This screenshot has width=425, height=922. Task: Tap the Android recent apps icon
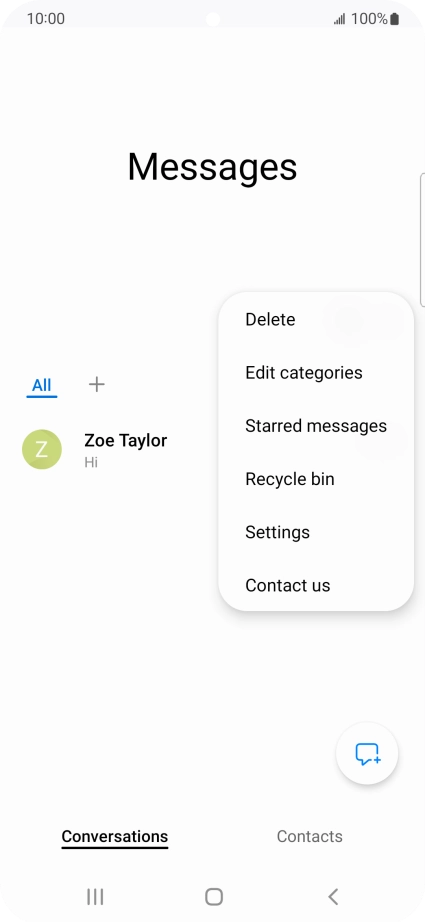point(95,897)
